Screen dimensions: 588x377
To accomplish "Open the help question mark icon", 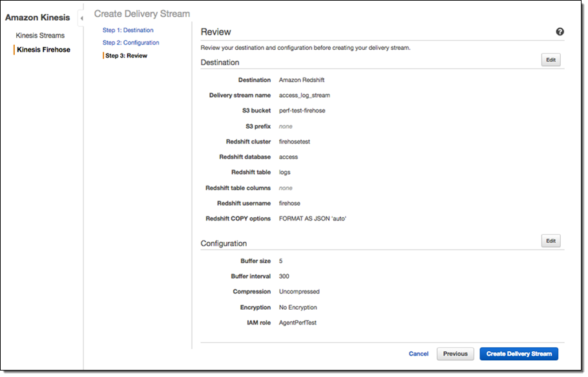I will click(x=560, y=32).
